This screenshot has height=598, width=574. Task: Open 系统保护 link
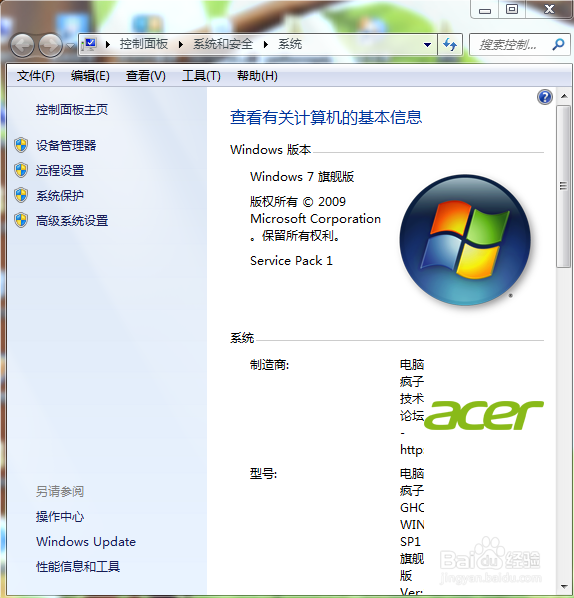tap(60, 196)
